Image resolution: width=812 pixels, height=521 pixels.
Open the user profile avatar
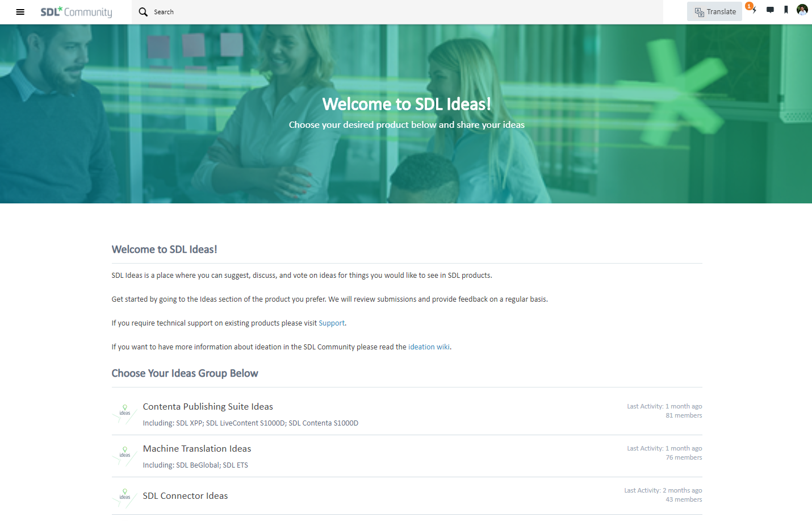tap(802, 10)
